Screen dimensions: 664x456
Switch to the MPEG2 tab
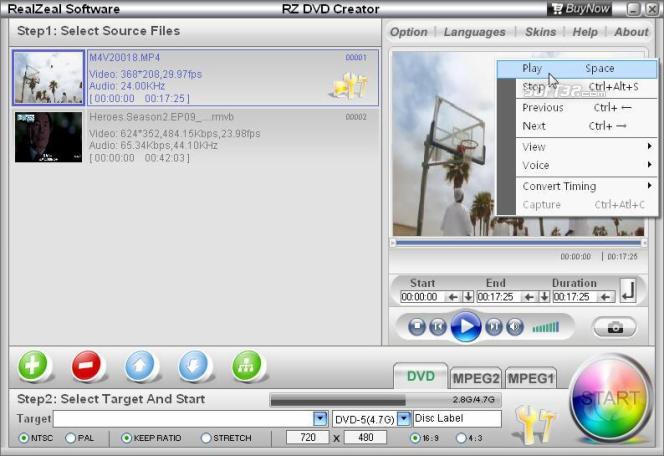pyautogui.click(x=476, y=378)
